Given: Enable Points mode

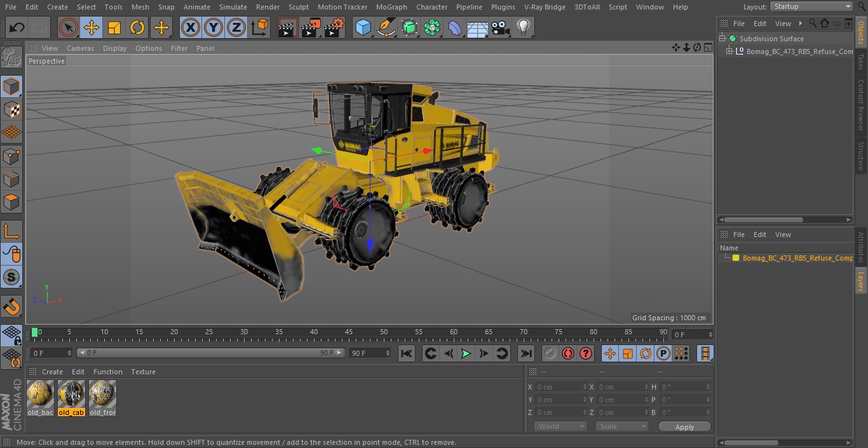Looking at the screenshot, I should pos(11,156).
